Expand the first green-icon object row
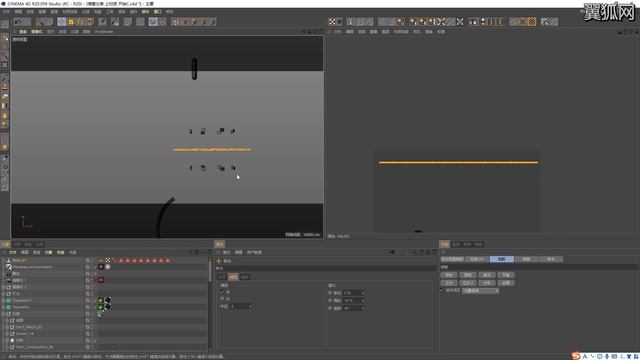 pos(3,300)
